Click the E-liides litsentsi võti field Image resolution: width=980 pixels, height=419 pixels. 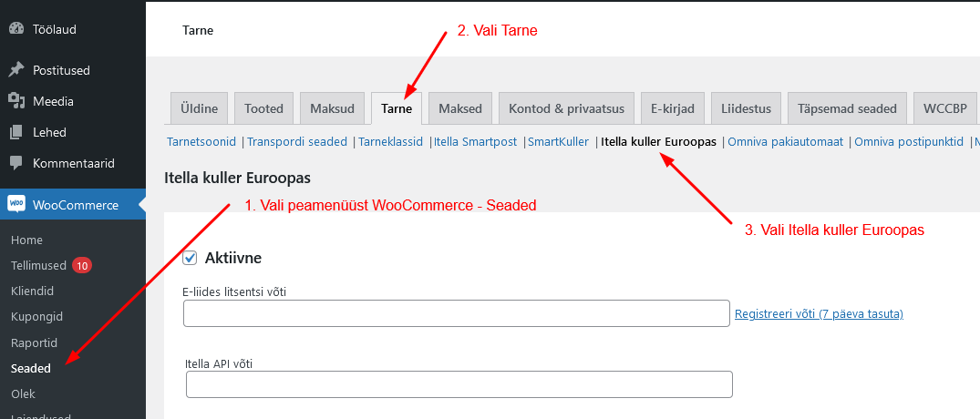point(456,313)
